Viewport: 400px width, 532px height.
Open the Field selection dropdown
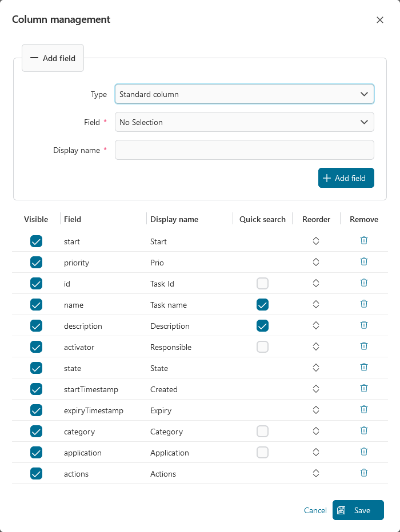(245, 122)
